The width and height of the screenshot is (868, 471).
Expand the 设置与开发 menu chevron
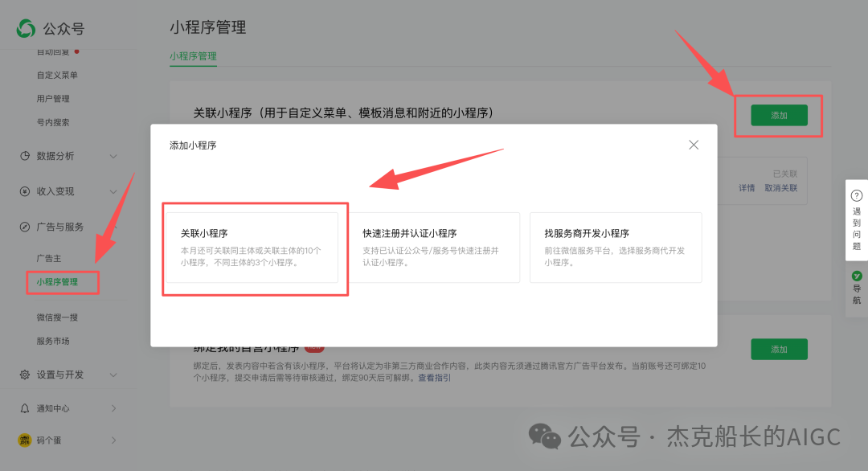(113, 375)
